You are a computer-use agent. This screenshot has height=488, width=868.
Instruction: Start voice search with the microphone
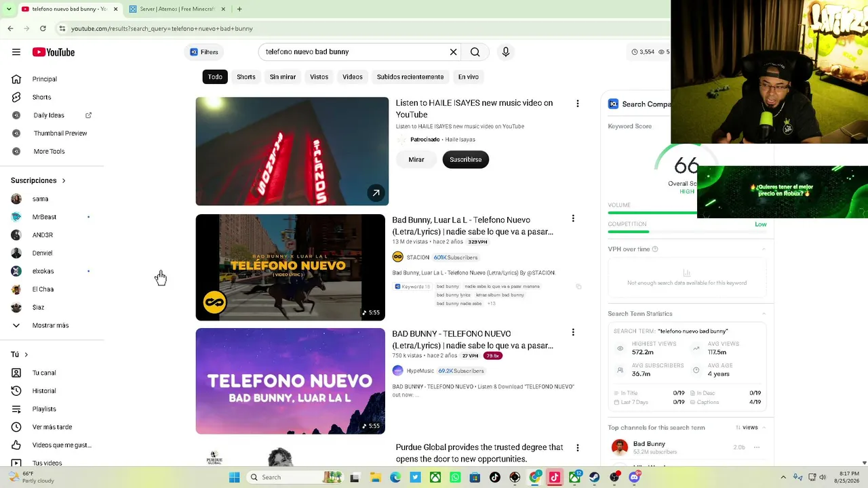pyautogui.click(x=505, y=52)
